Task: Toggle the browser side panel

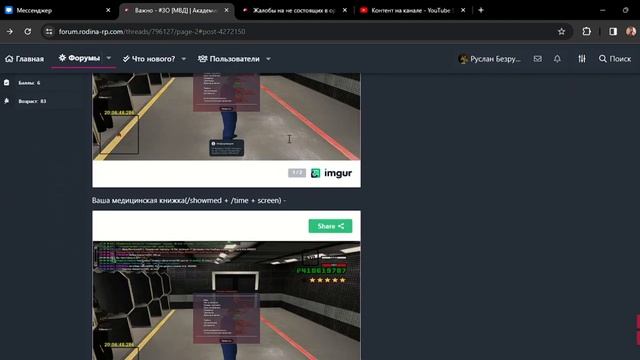Action: (x=613, y=31)
